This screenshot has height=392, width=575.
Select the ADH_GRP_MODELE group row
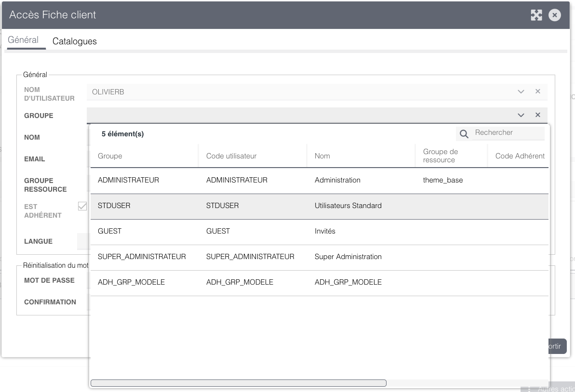click(320, 283)
